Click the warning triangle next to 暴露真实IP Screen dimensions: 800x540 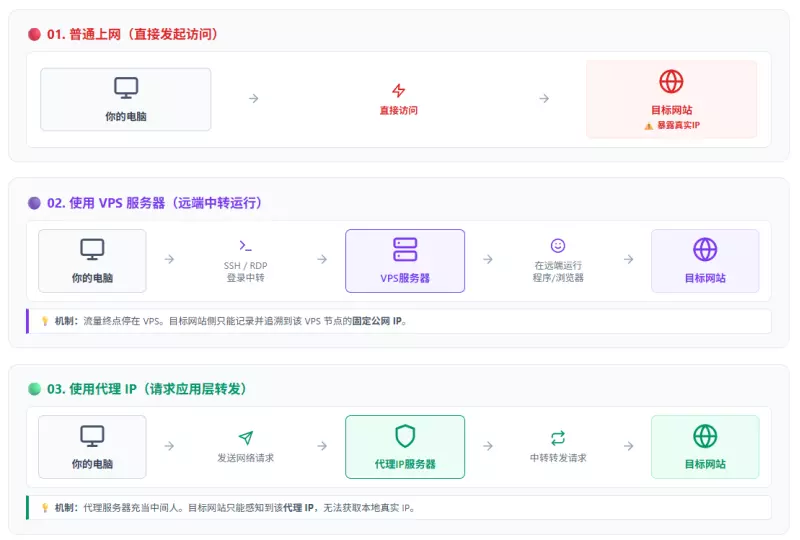pyautogui.click(x=648, y=126)
